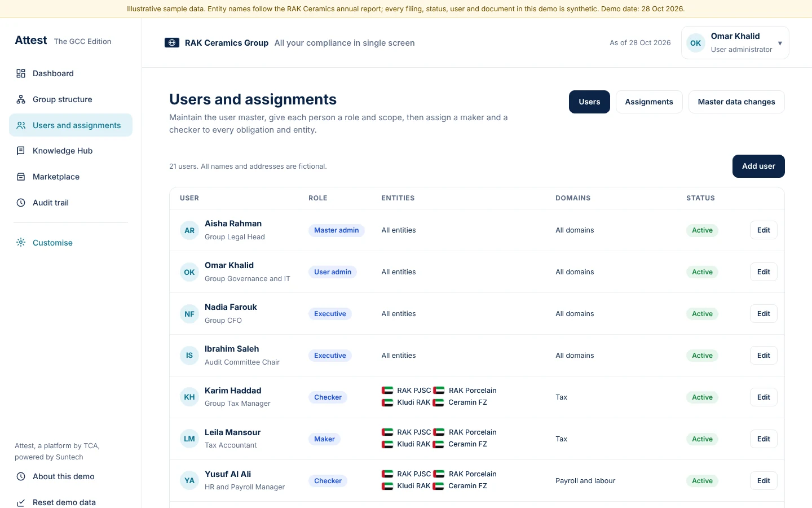Click the Reset demo data icon
The image size is (812, 508).
click(x=21, y=502)
